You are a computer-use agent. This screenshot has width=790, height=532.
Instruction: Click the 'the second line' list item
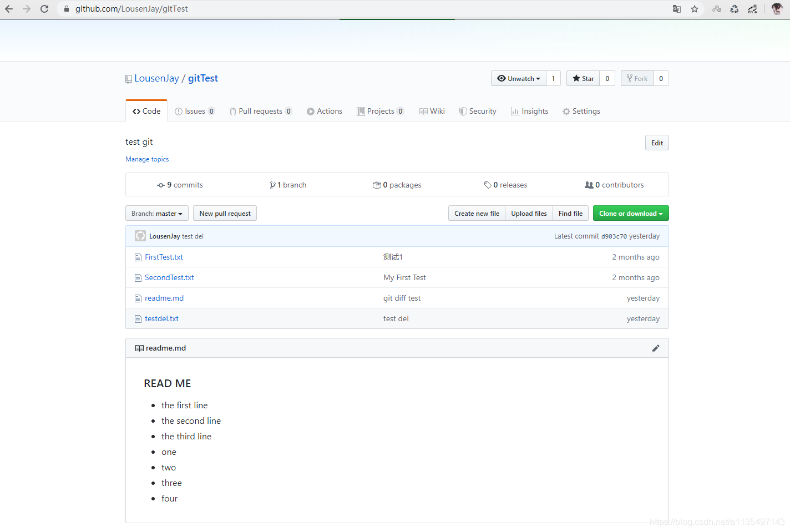pos(191,421)
